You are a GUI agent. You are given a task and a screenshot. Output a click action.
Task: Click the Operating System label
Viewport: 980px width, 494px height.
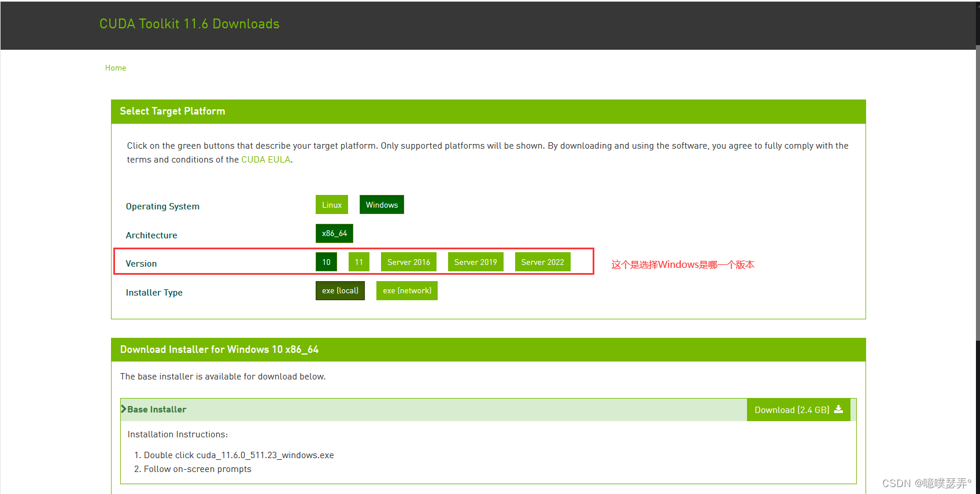(162, 207)
